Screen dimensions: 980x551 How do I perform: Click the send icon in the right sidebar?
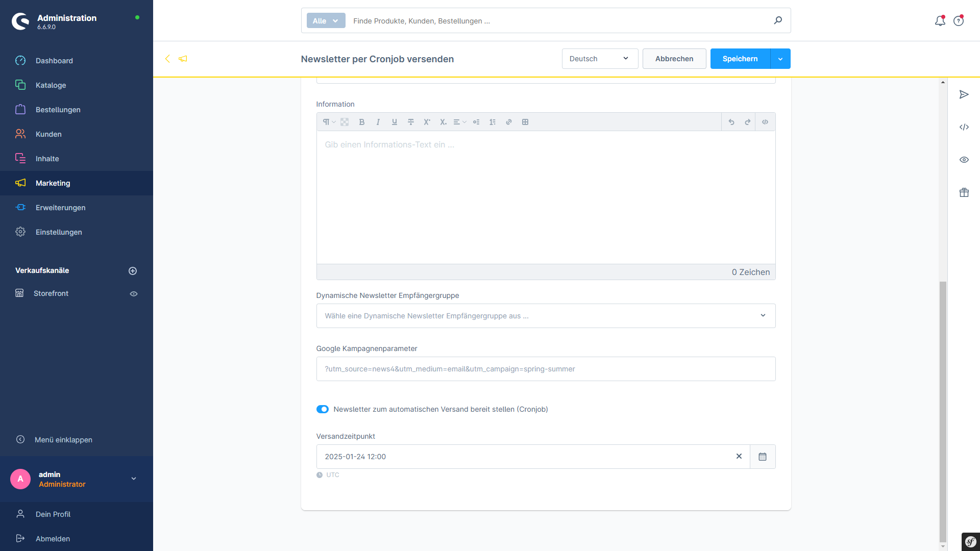click(964, 94)
